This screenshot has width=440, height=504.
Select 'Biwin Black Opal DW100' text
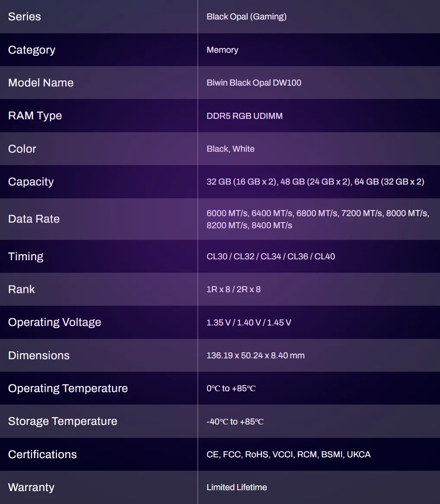254,83
